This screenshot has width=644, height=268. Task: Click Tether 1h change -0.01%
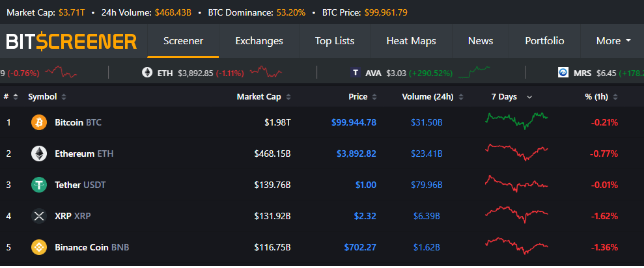[604, 185]
